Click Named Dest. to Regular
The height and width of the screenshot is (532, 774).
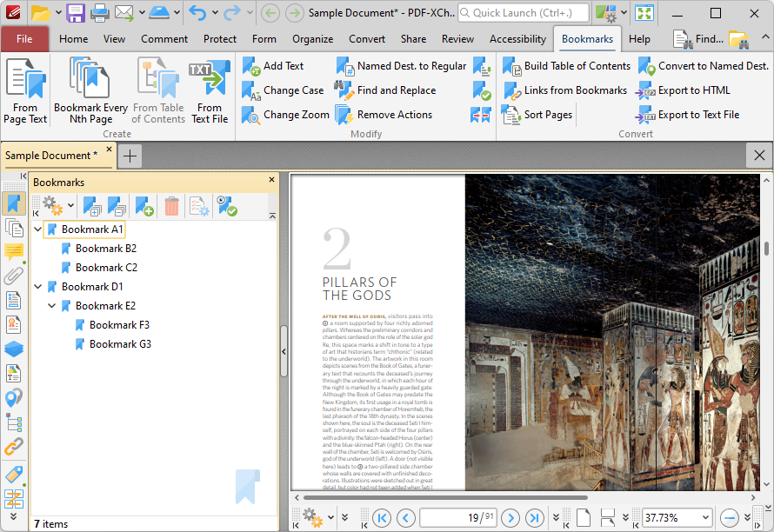401,66
